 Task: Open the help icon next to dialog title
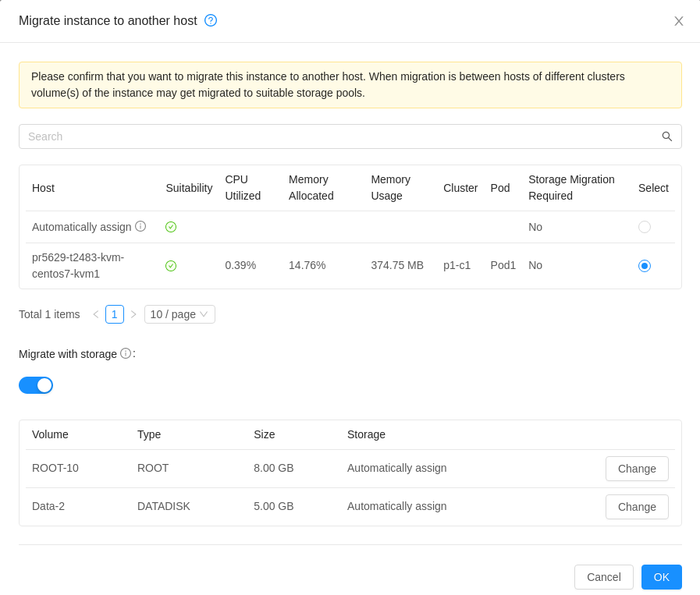coord(210,20)
